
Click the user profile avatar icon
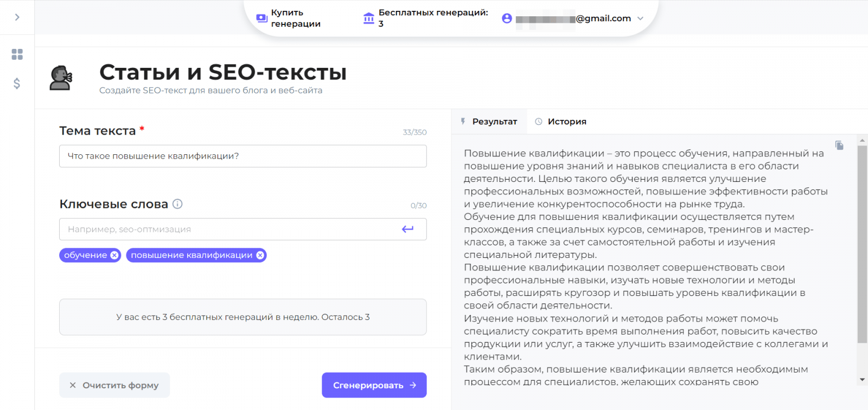click(507, 18)
